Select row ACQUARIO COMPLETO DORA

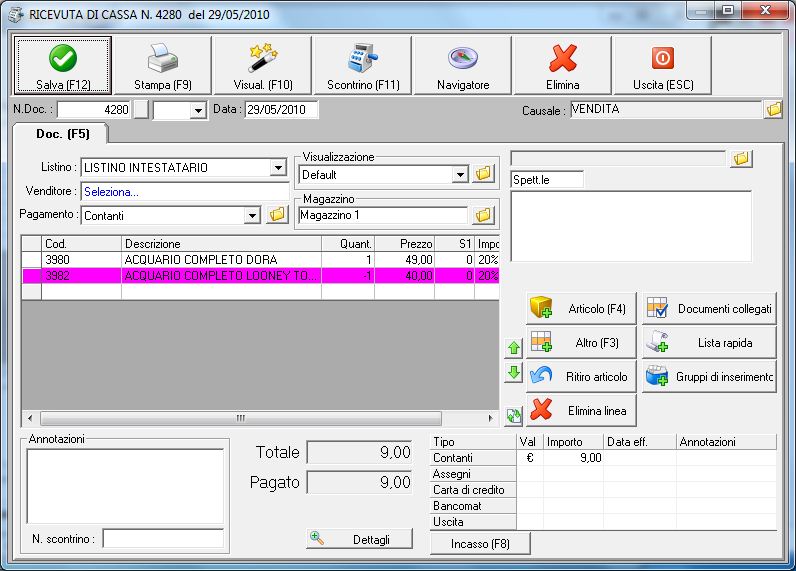(260, 260)
